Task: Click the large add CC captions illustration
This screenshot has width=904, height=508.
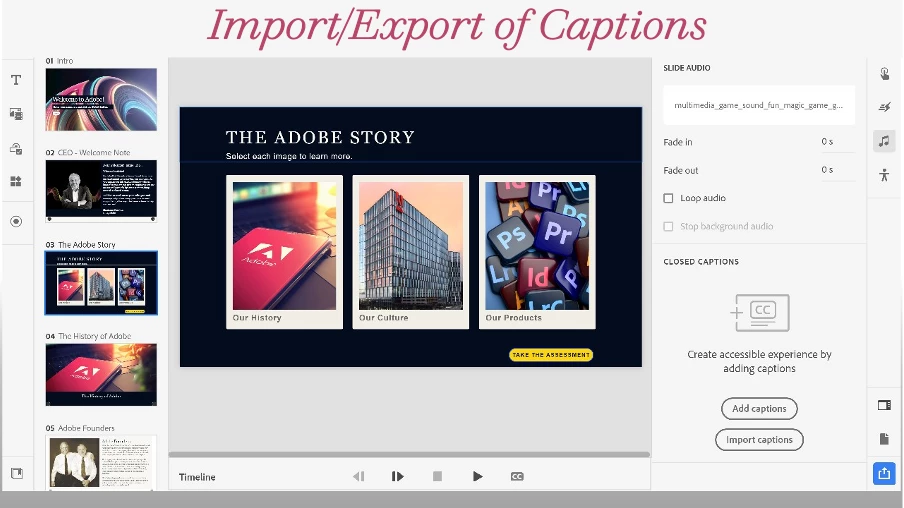Action: click(x=759, y=313)
